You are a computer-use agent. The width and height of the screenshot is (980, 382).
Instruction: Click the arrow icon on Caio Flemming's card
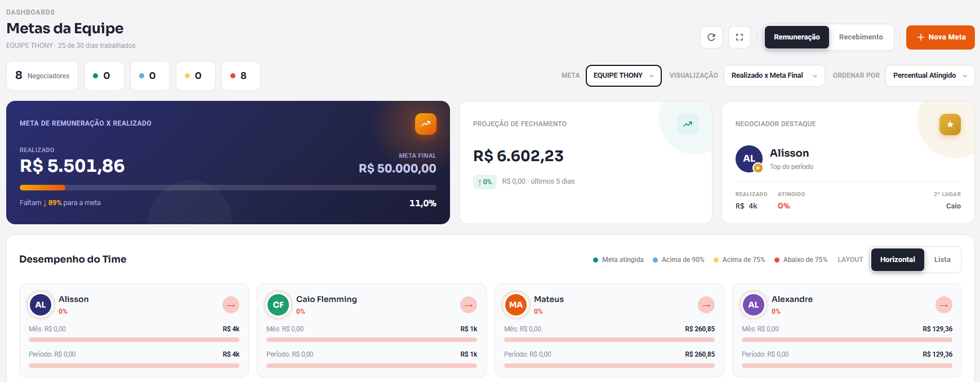tap(469, 305)
